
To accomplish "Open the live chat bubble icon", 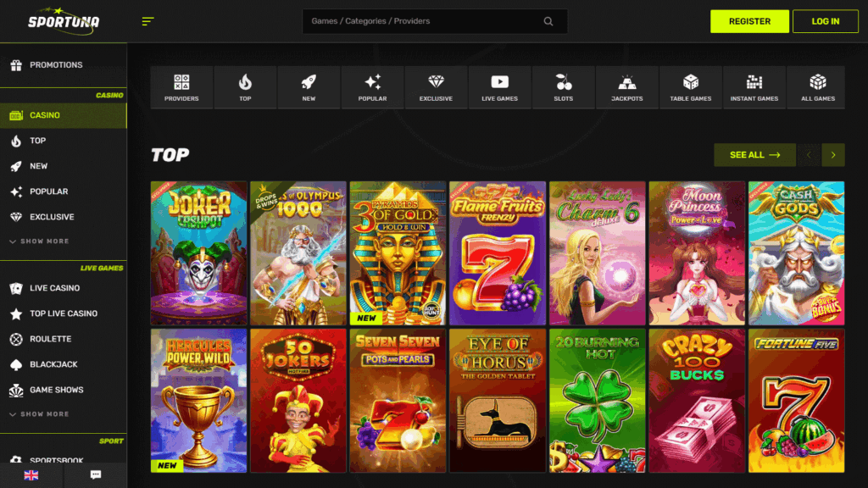I will click(95, 475).
